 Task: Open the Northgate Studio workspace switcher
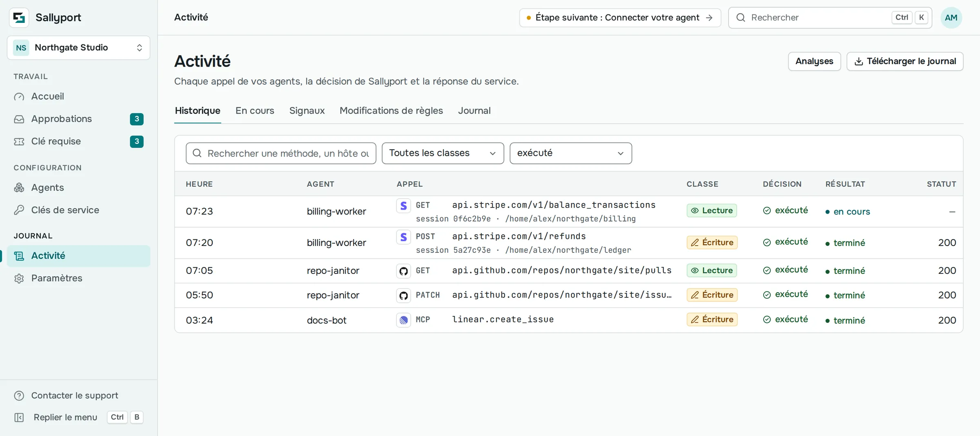coord(78,48)
